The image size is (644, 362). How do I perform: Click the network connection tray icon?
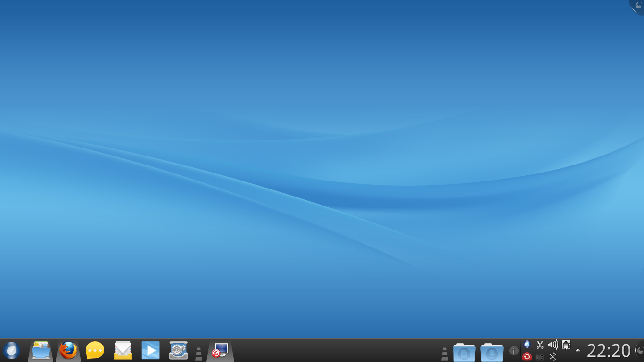[566, 345]
